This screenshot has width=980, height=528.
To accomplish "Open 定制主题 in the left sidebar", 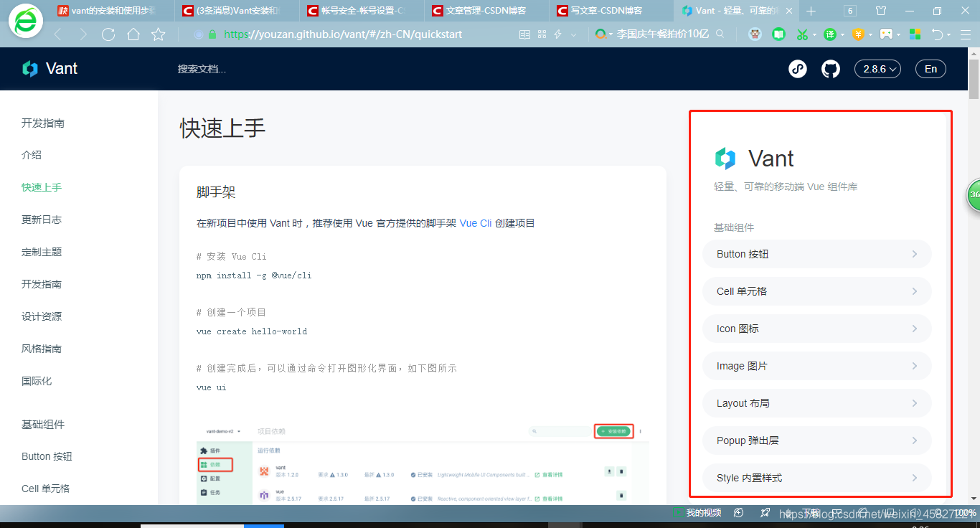I will coord(42,252).
